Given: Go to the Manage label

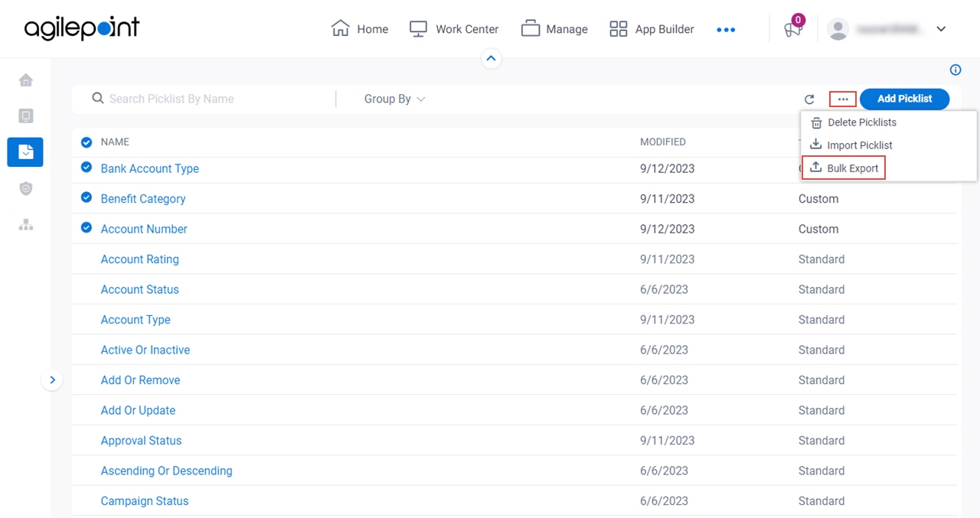Looking at the screenshot, I should (567, 29).
